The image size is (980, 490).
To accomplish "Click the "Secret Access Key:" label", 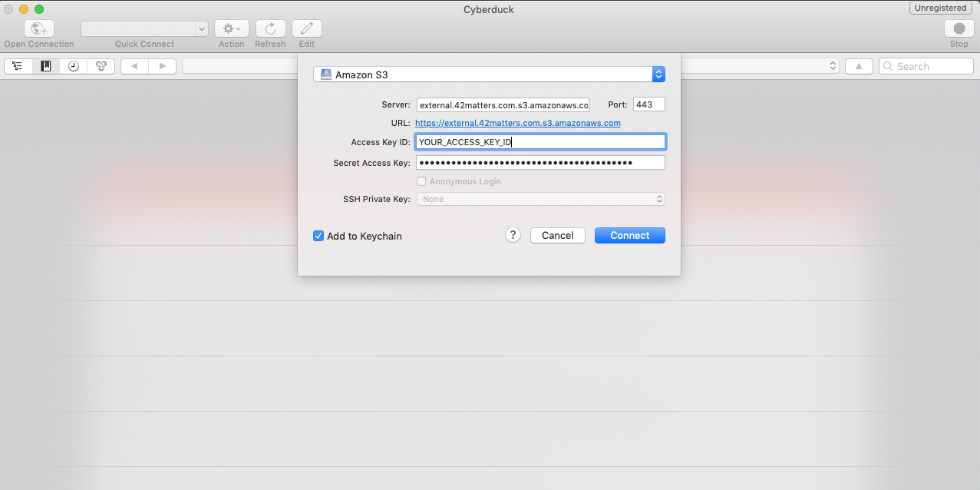I will tap(372, 163).
